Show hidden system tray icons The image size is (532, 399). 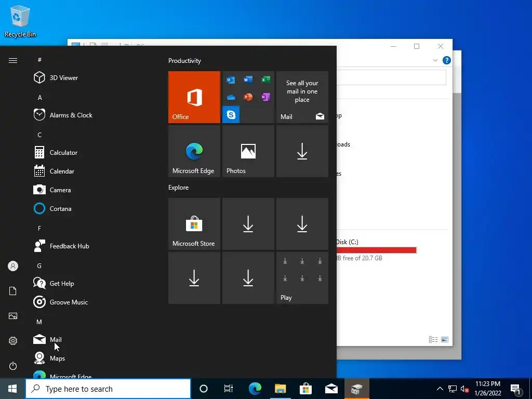pyautogui.click(x=440, y=389)
